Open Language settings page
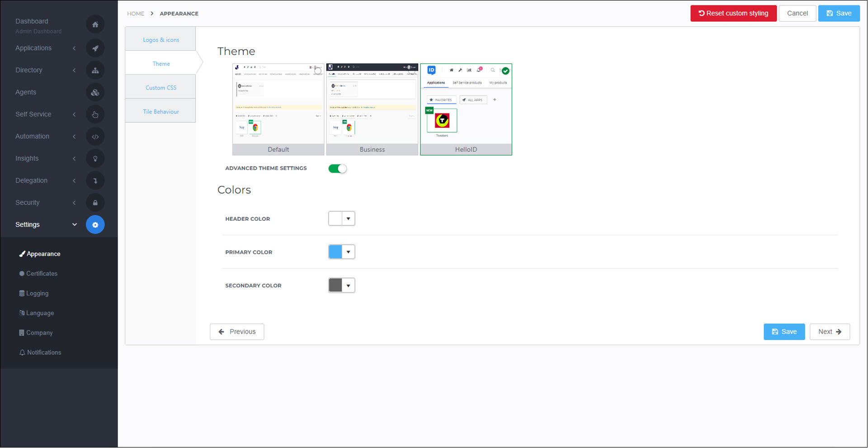The height and width of the screenshot is (448, 868). [x=37, y=313]
